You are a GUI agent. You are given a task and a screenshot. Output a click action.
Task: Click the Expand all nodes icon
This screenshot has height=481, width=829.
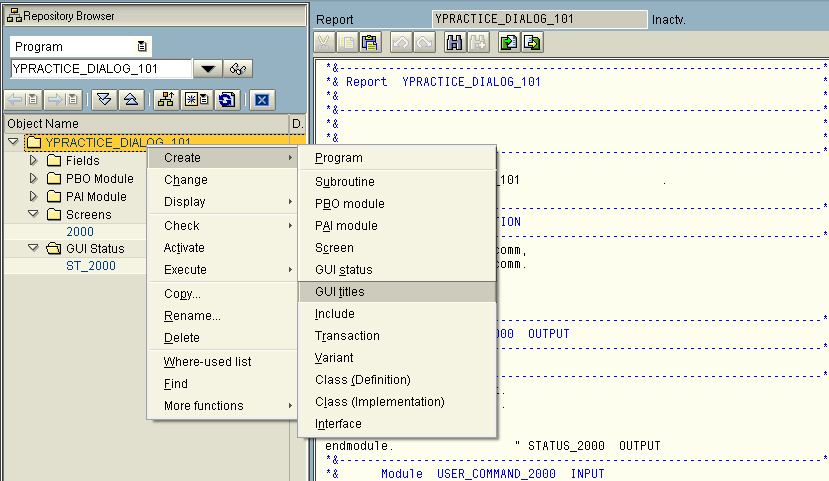point(104,99)
